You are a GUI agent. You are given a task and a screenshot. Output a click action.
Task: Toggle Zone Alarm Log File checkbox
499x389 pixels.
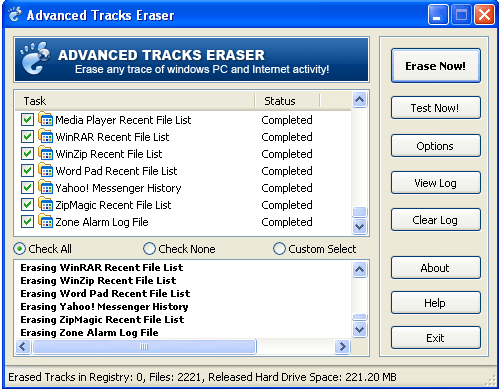27,222
